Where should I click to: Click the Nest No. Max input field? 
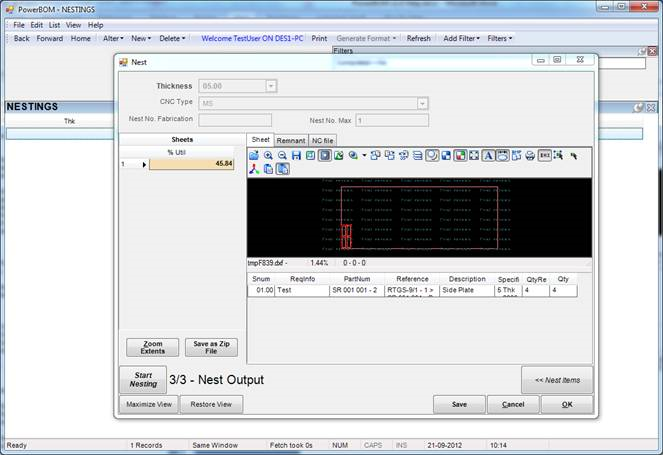(x=391, y=121)
